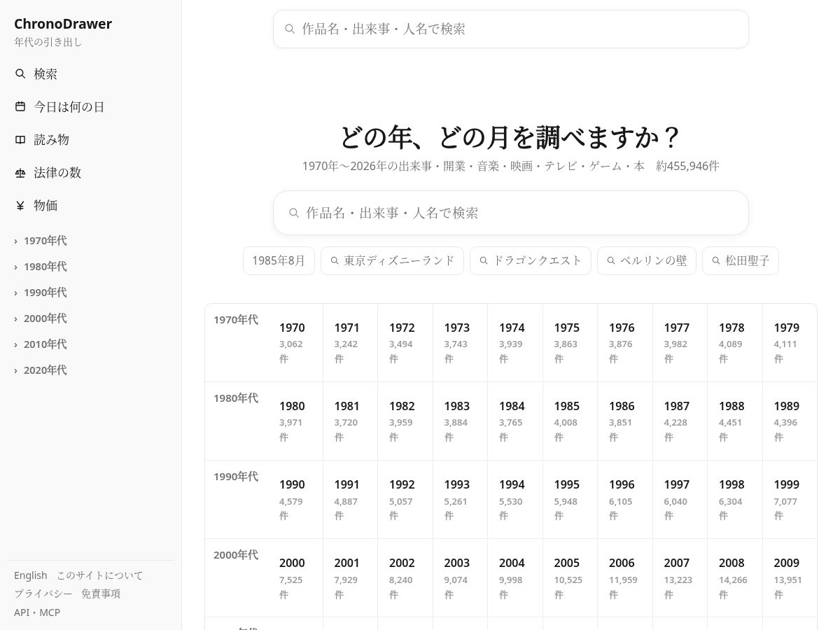Image resolution: width=840 pixels, height=630 pixels.
Task: Open year 1995 cell
Action: click(x=570, y=499)
